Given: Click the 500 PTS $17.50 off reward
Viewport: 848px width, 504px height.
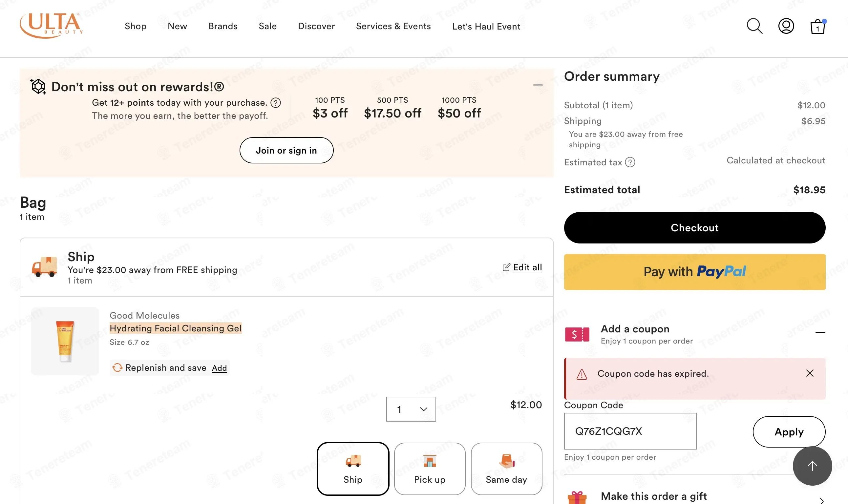Looking at the screenshot, I should 392,108.
